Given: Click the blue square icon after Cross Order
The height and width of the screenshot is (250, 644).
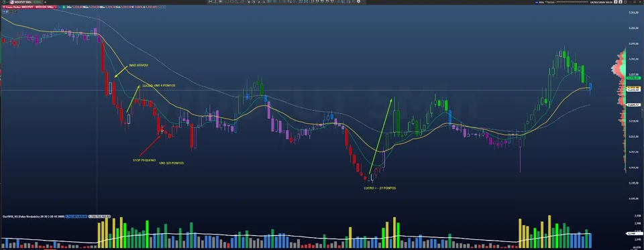Looking at the screenshot, I should 60,7.
